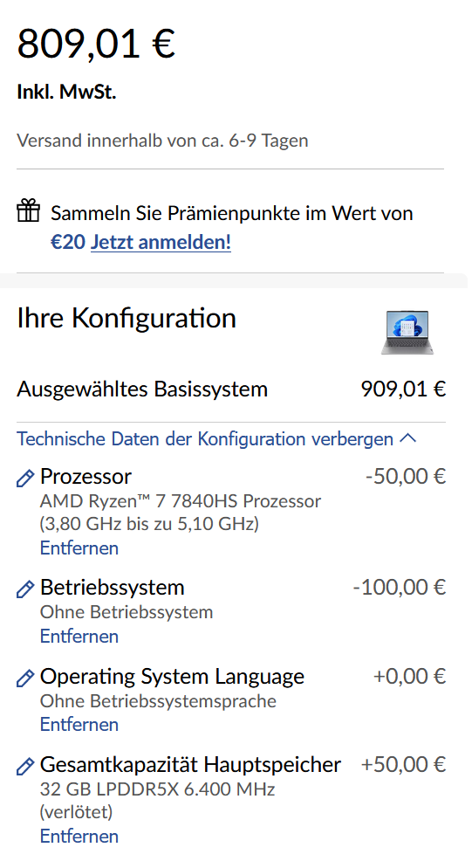Select the Betriebssystem heading
The image size is (472, 868).
(113, 588)
